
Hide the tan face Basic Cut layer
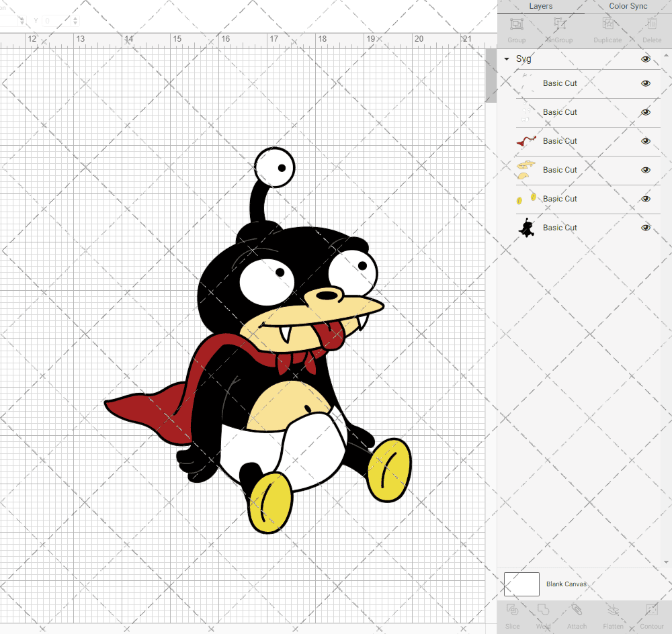645,170
